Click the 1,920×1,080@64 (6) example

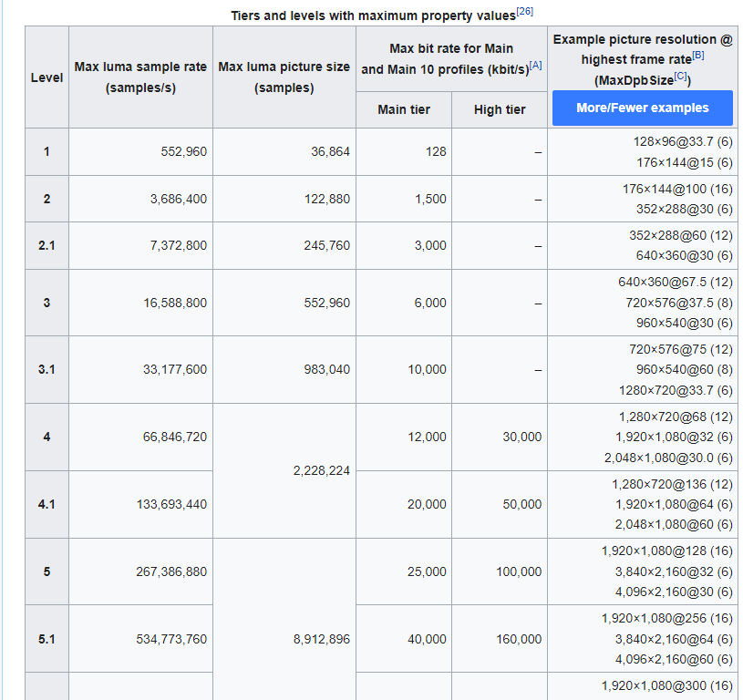tap(674, 504)
